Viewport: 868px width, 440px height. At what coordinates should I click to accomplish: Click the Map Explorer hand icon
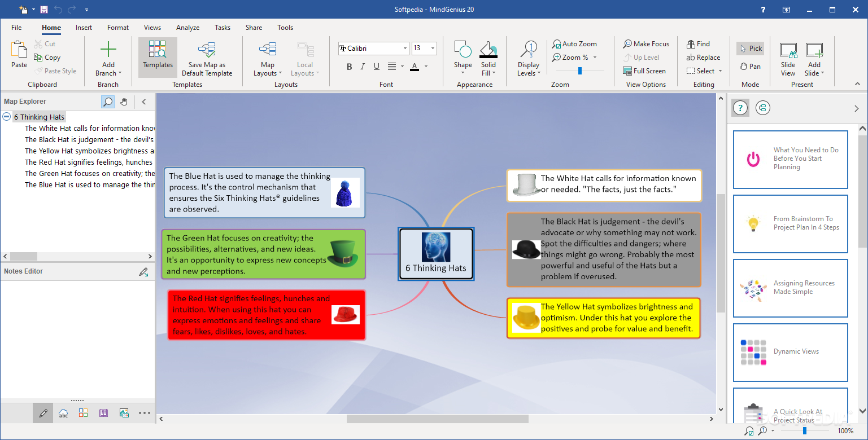coord(124,102)
